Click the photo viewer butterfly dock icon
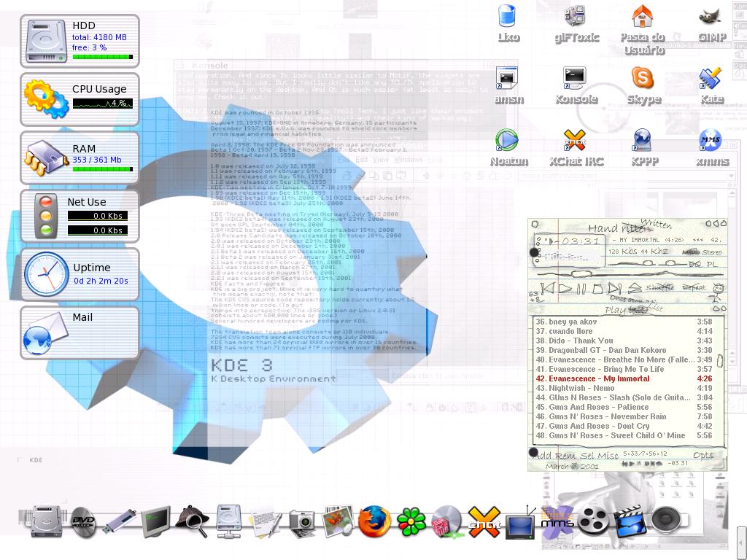Screen dimensions: 747x560 coord(337,521)
